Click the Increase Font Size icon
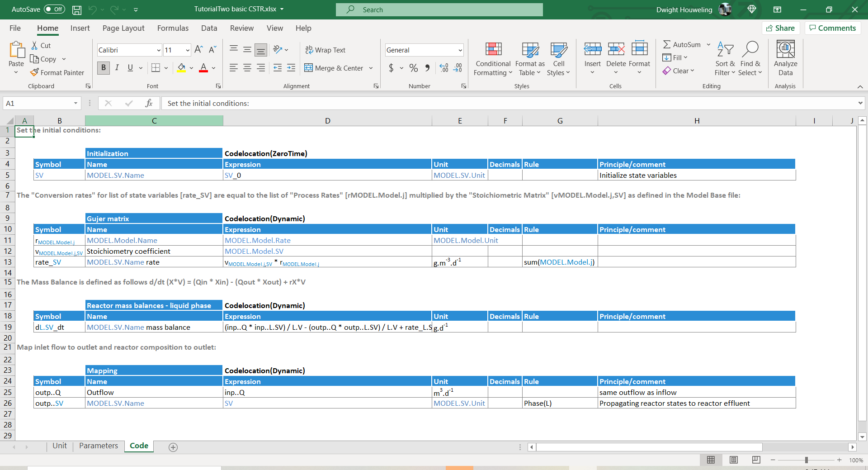Screen dimensions: 868x470 coord(198,50)
